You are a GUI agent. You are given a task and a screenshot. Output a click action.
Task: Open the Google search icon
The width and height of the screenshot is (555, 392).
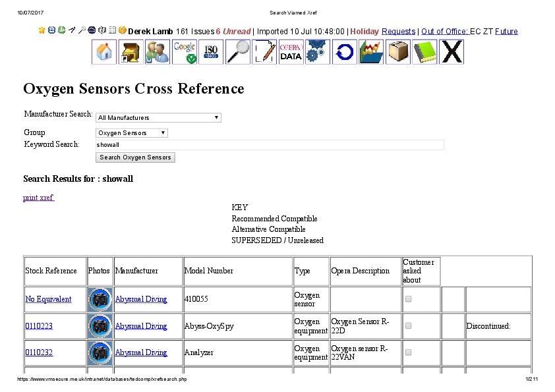click(x=184, y=52)
